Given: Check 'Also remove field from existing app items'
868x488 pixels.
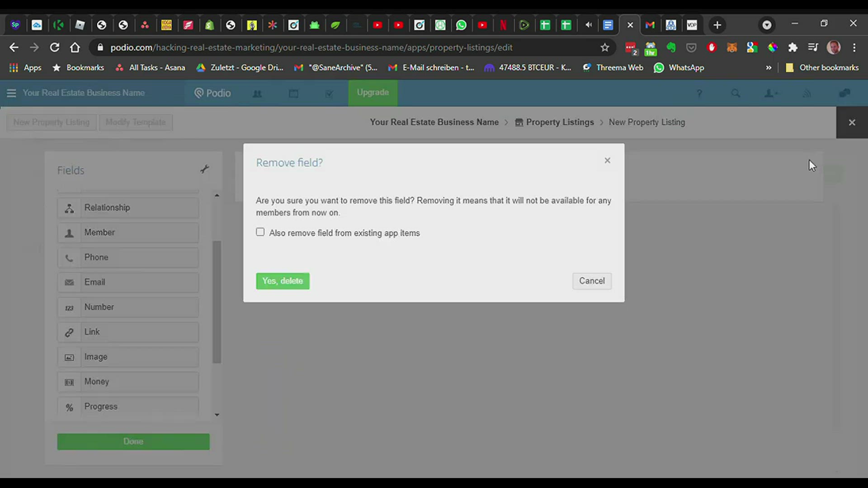Looking at the screenshot, I should (x=260, y=232).
